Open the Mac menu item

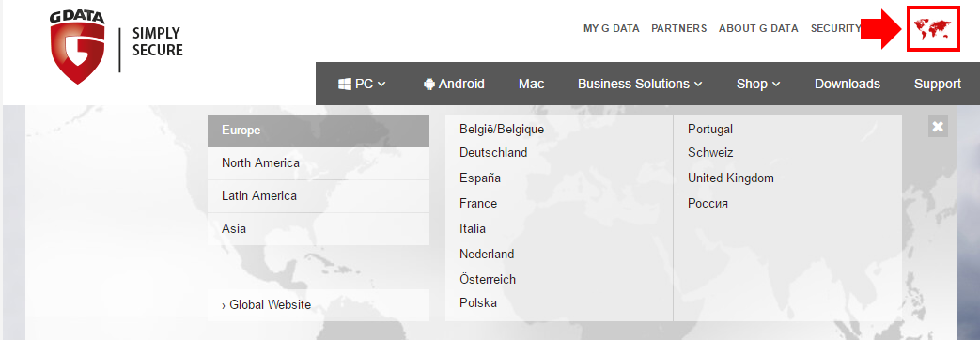[531, 84]
